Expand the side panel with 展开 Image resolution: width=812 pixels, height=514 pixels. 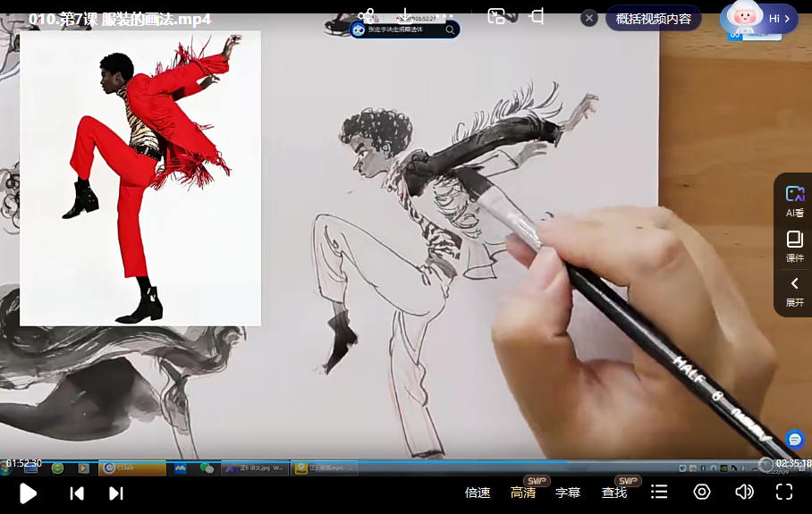794,291
